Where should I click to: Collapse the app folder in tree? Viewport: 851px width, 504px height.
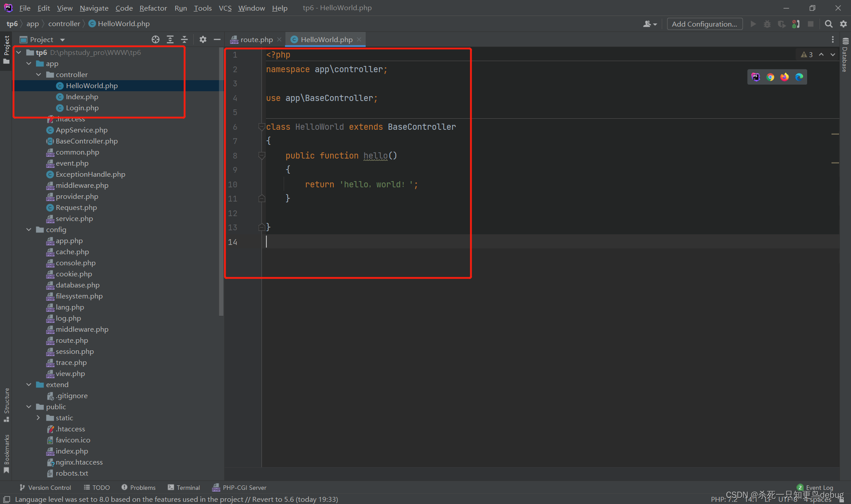click(x=29, y=63)
